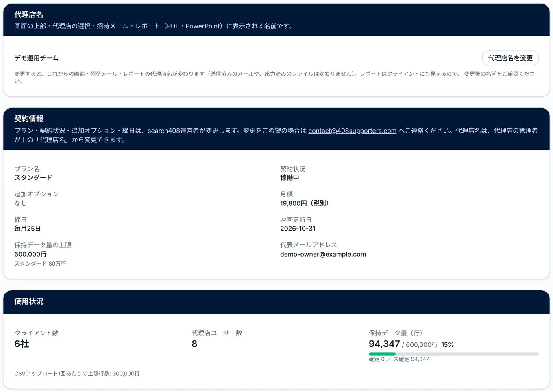The height and width of the screenshot is (392, 553).
Task: Click the 代理店ユーザー数 label
Action: click(x=217, y=333)
